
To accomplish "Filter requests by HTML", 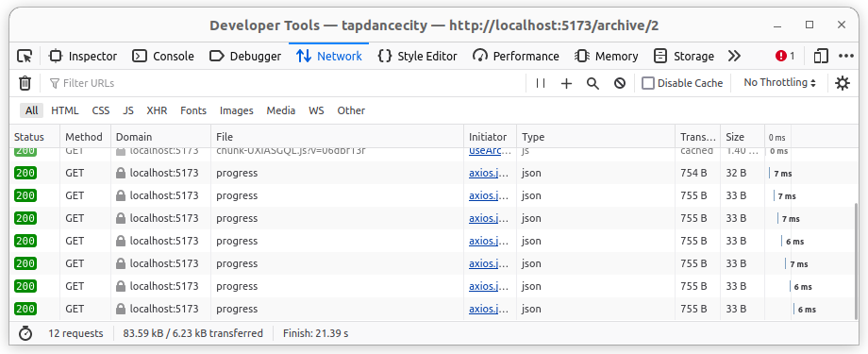I will pos(65,110).
